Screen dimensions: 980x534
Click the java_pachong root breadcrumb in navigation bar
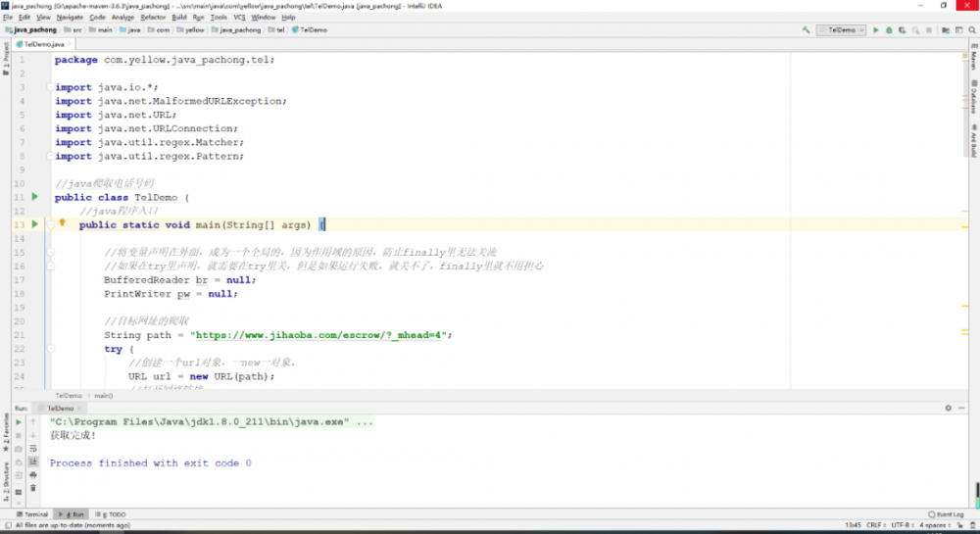pos(31,30)
